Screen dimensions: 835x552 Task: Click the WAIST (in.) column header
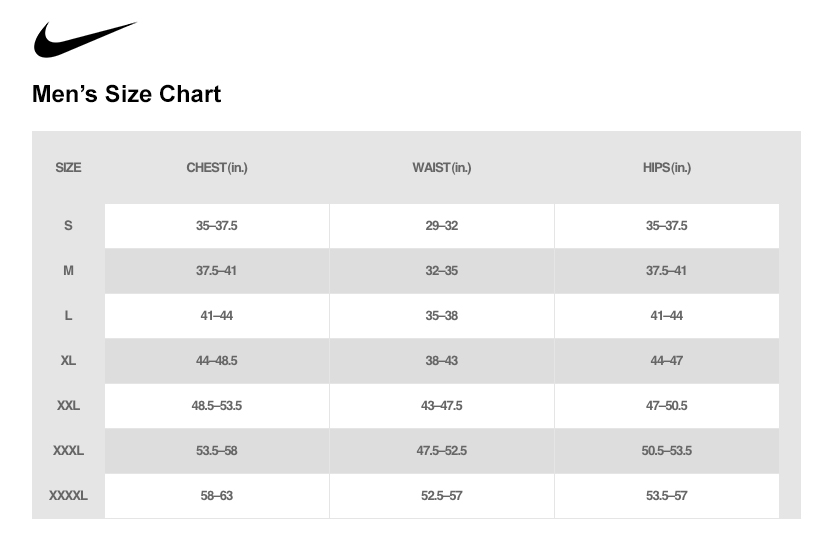(441, 168)
